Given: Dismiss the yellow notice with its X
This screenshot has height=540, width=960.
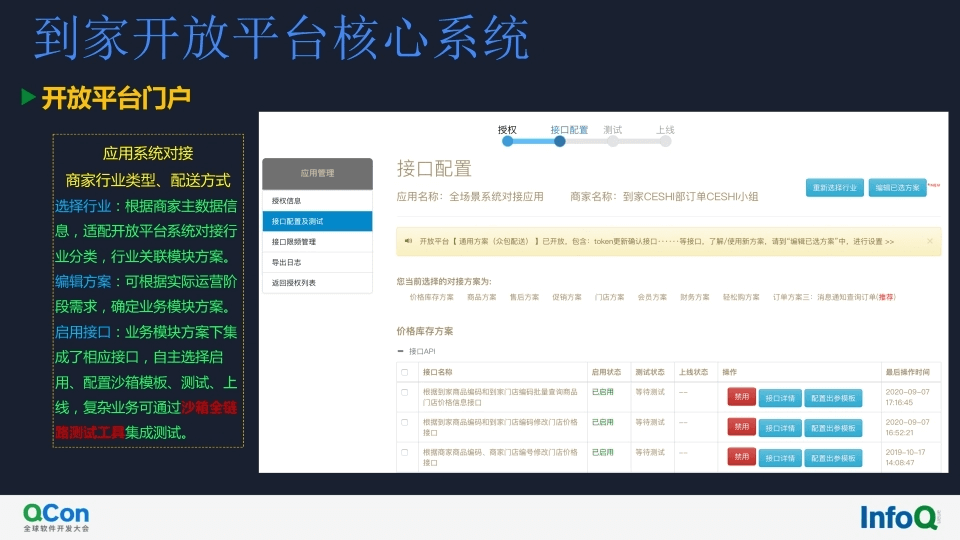Looking at the screenshot, I should pos(930,241).
